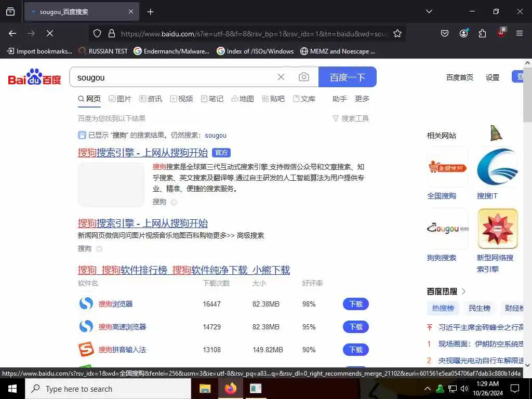Open Import bookmarks bookmark
Image resolution: width=532 pixels, height=399 pixels.
click(39, 51)
